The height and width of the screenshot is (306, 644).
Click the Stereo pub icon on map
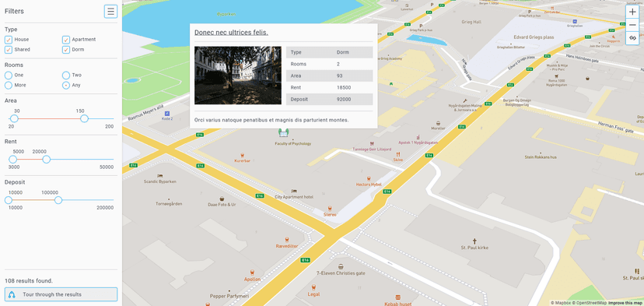click(330, 209)
